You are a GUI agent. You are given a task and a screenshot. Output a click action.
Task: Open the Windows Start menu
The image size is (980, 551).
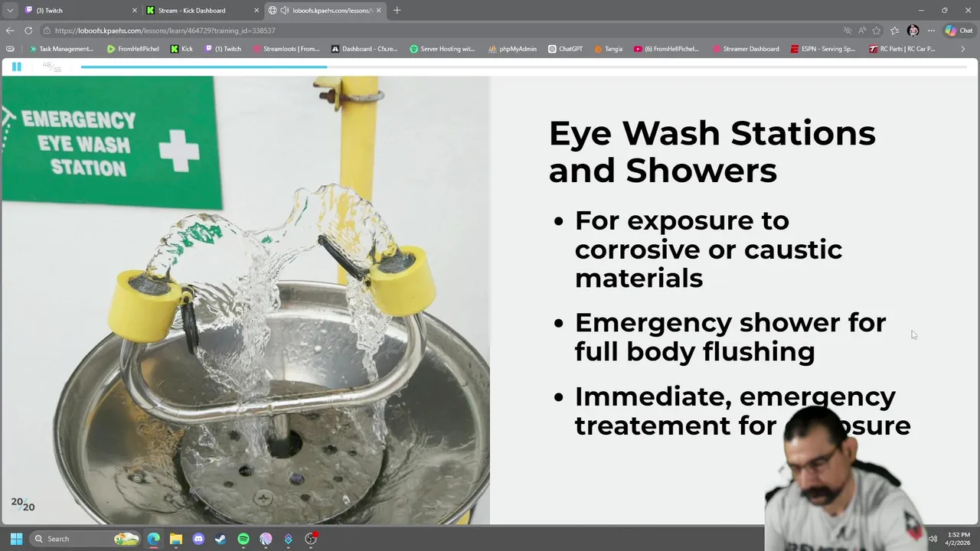[x=16, y=539]
